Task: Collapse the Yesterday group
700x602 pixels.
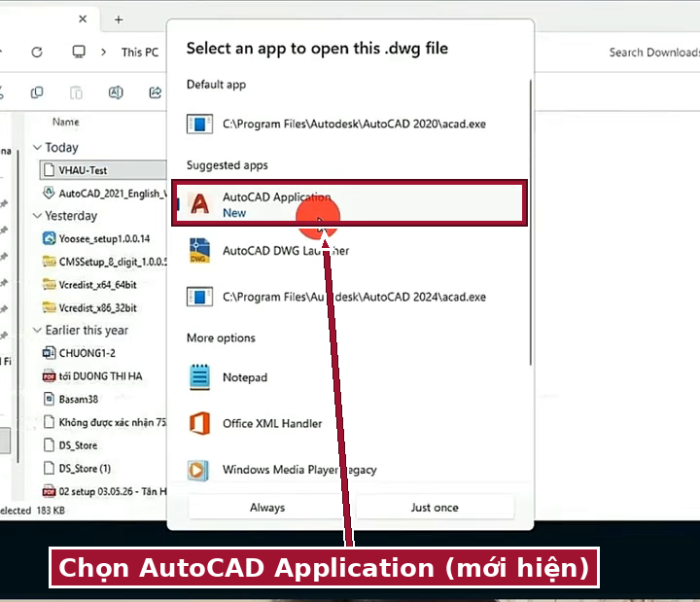Action: (38, 216)
